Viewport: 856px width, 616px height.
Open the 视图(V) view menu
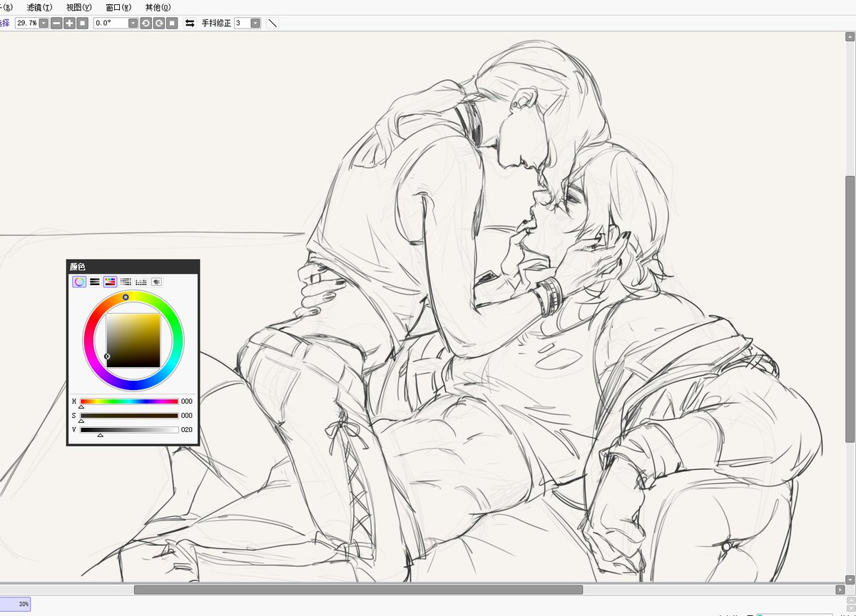[78, 7]
